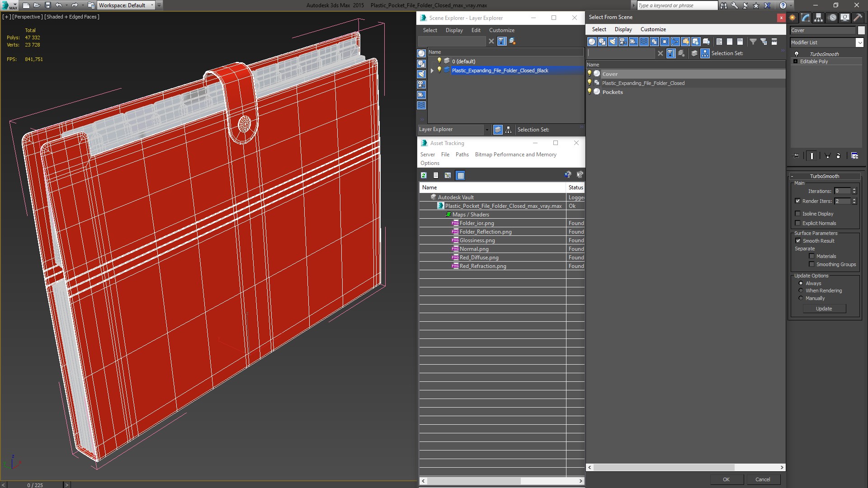
Task: Expand the Plastic_Expanding_File_Folder_Closed_Black layer
Action: (x=432, y=70)
